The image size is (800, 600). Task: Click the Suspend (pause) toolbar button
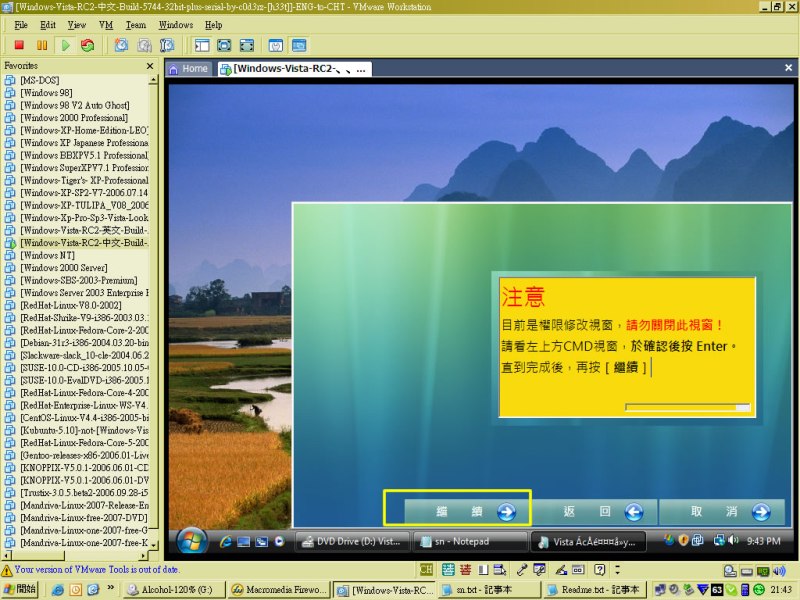click(42, 45)
